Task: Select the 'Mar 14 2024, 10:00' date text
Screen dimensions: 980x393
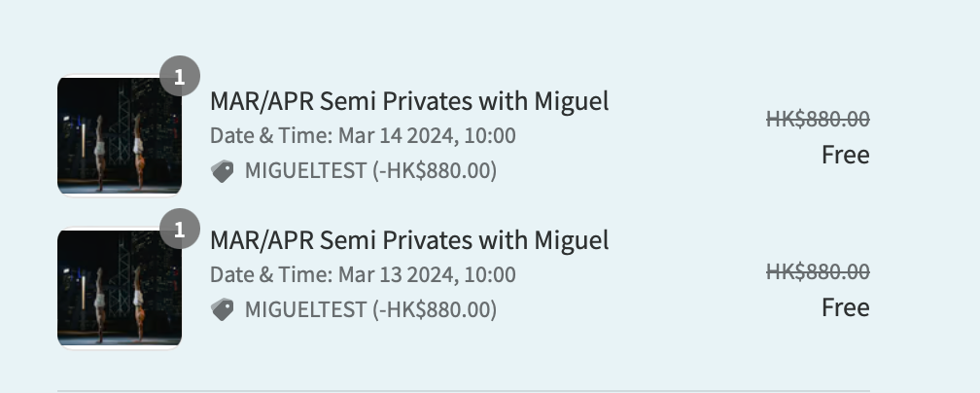Action: coord(427,136)
